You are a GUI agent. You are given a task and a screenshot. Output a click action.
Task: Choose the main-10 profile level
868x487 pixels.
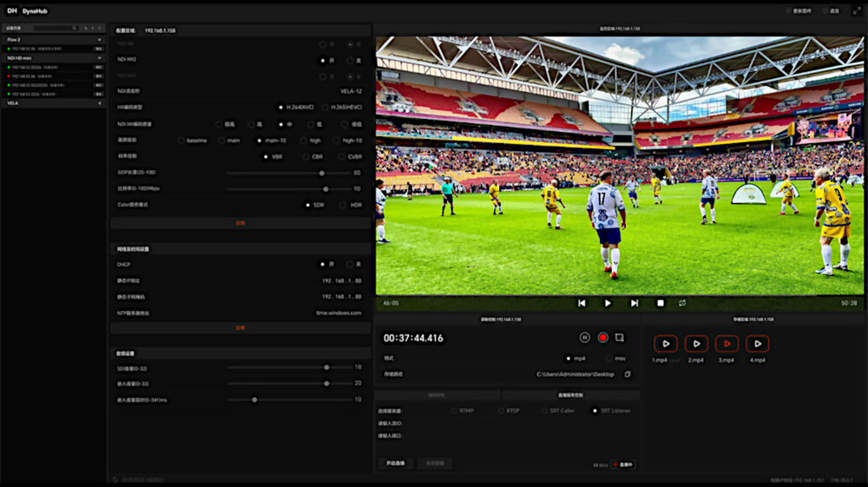[259, 141]
